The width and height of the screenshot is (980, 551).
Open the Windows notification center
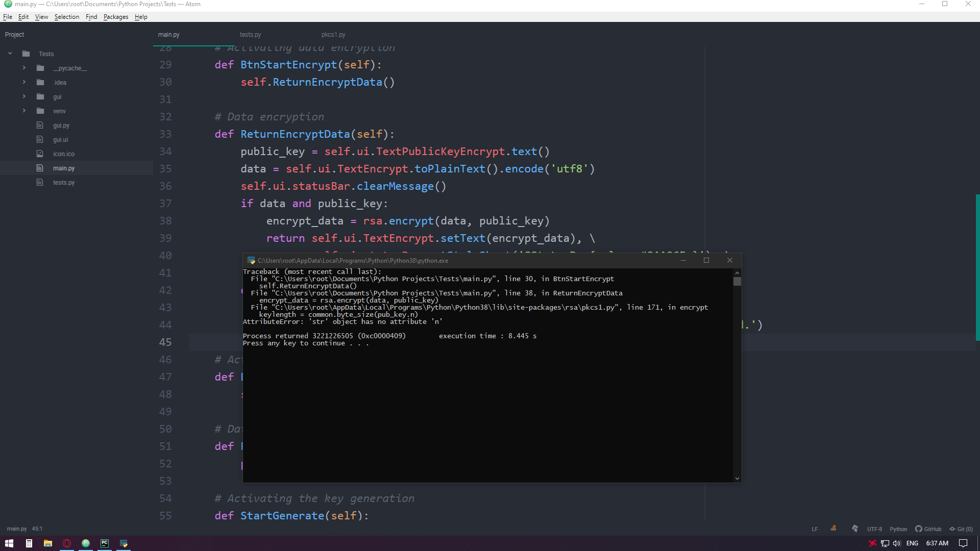[963, 543]
